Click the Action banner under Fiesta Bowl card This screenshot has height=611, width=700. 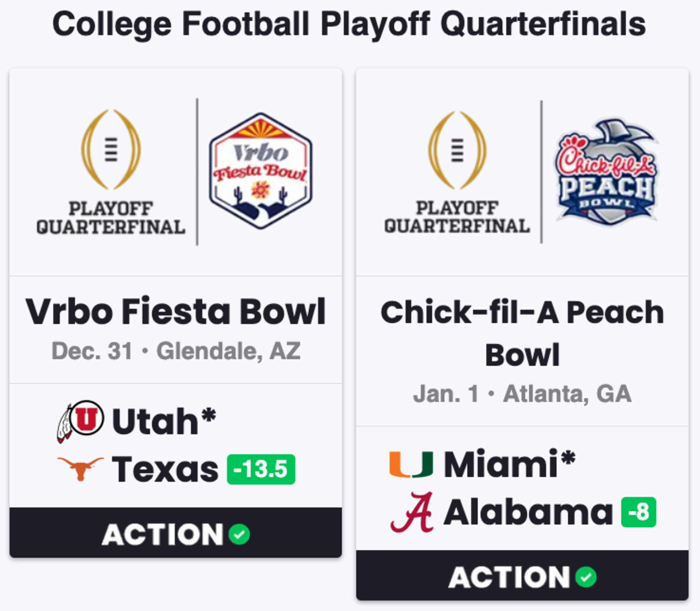pos(176,533)
